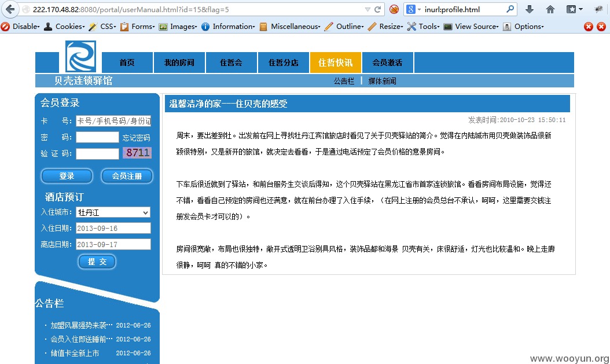Go to the browser home icon

(550, 9)
